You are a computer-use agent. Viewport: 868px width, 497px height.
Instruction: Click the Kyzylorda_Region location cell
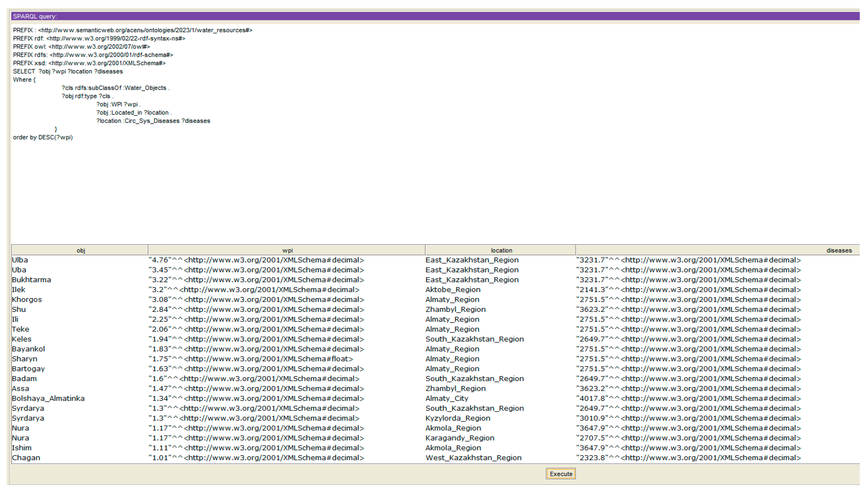tap(457, 418)
